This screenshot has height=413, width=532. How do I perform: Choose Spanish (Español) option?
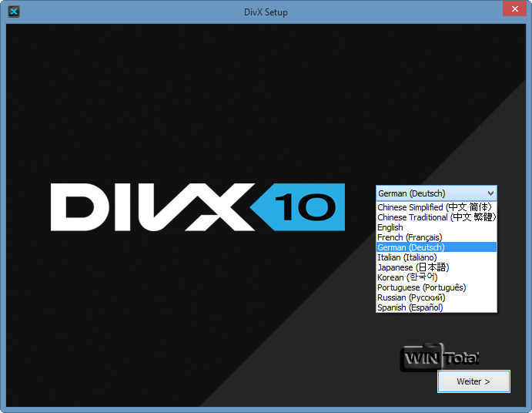point(437,307)
